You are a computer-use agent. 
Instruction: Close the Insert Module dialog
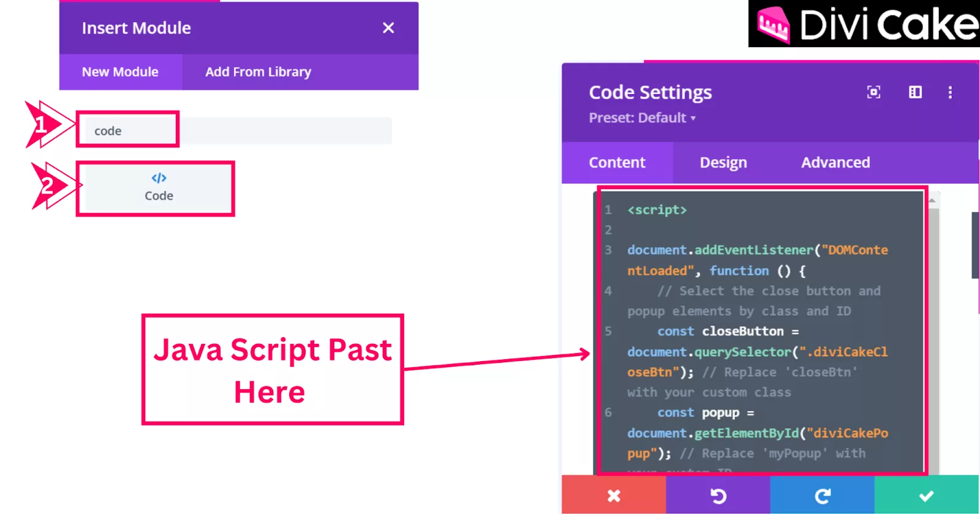coord(388,28)
